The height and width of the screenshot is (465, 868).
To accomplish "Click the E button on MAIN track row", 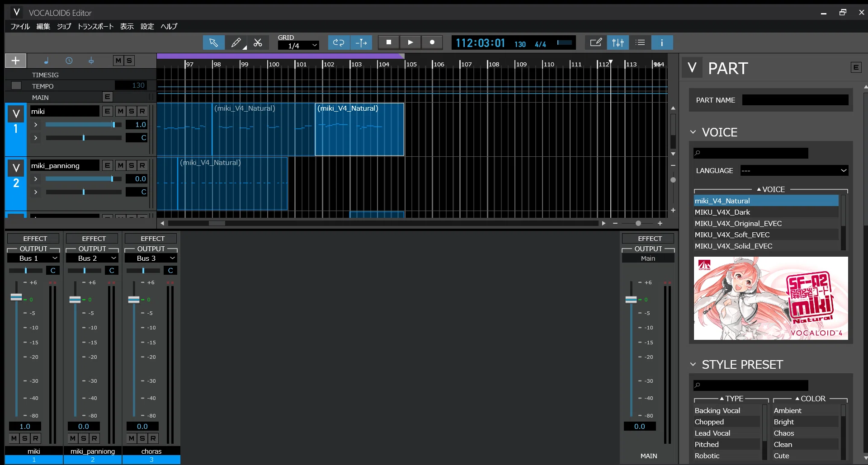I will pyautogui.click(x=107, y=97).
